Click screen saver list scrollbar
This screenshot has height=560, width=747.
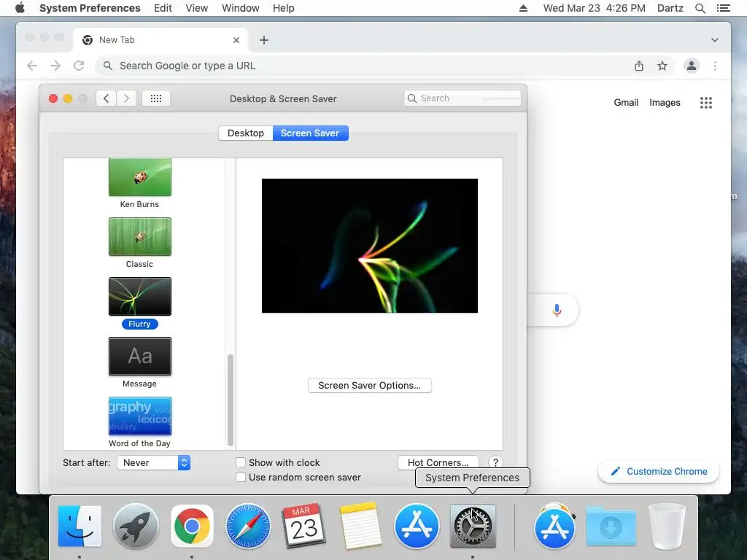coord(231,400)
